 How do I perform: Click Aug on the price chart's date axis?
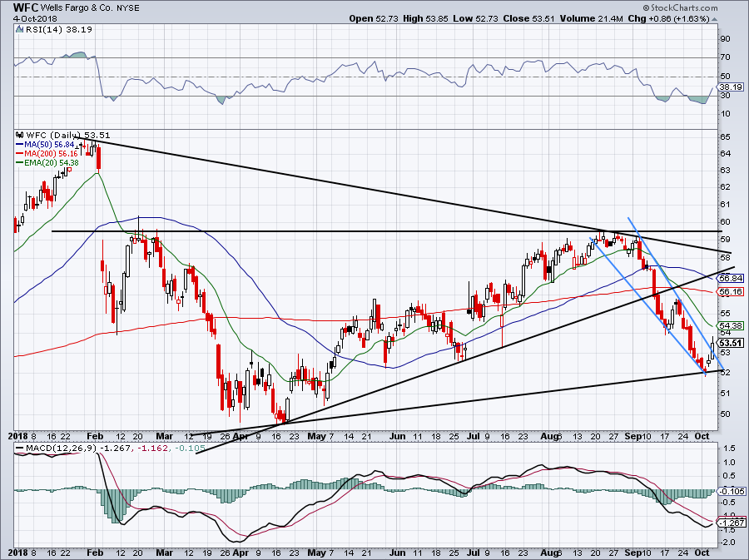551,436
